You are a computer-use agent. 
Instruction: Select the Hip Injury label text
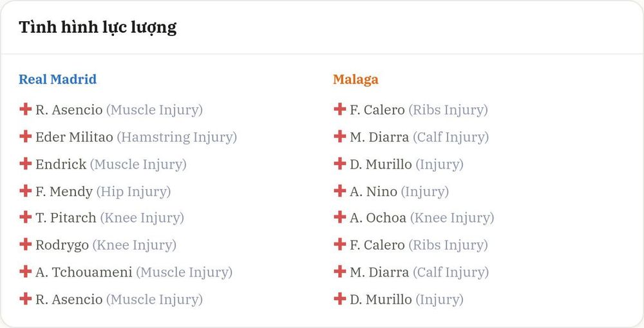133,192
